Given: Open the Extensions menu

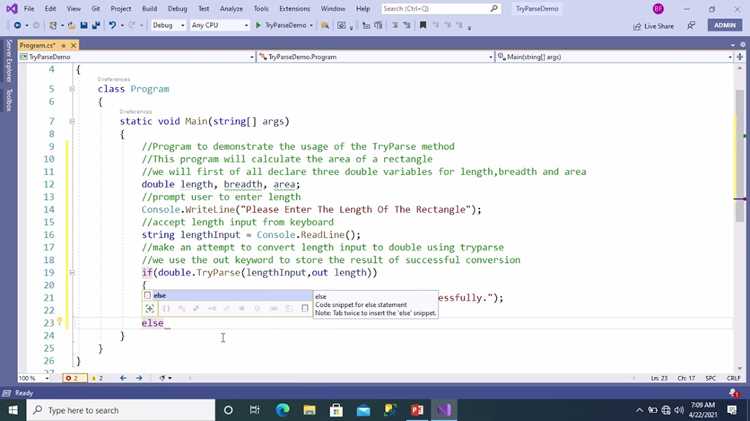Looking at the screenshot, I should 295,9.
